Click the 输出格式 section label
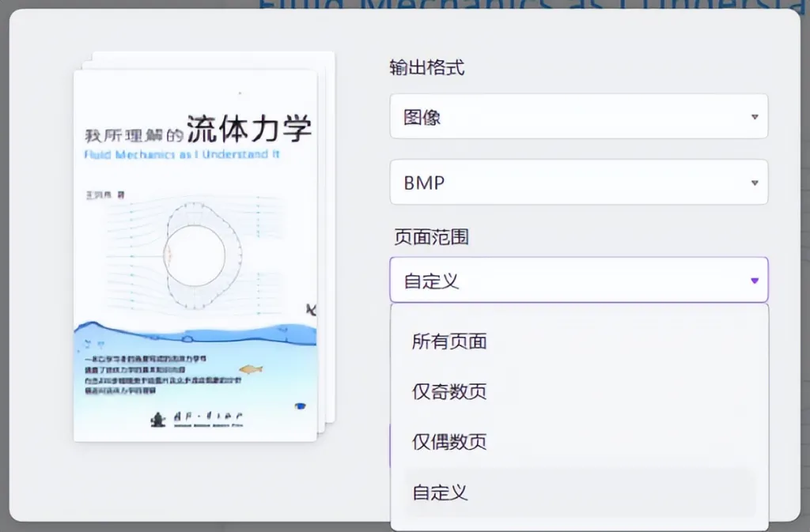The image size is (810, 532). coord(426,68)
